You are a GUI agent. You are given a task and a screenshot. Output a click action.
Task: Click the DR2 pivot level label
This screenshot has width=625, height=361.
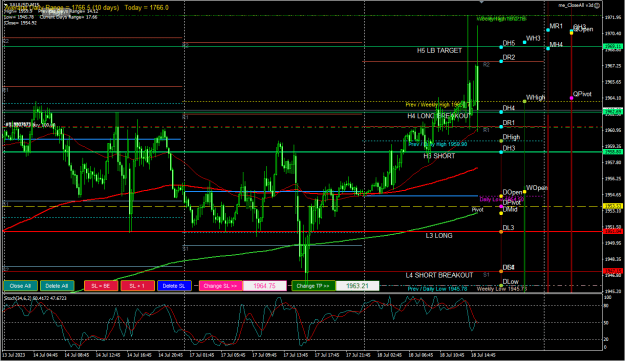pos(509,57)
